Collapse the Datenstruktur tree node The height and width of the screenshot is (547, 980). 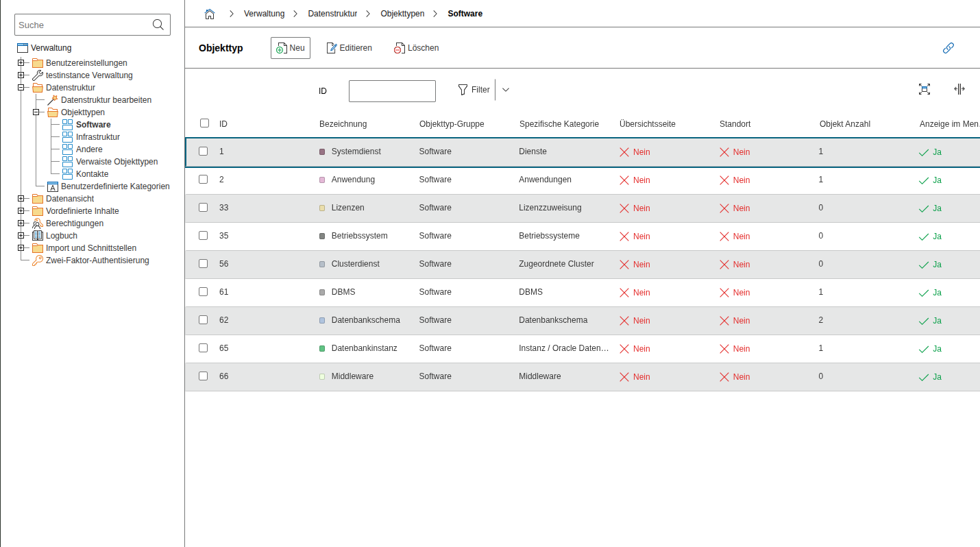[x=21, y=88]
